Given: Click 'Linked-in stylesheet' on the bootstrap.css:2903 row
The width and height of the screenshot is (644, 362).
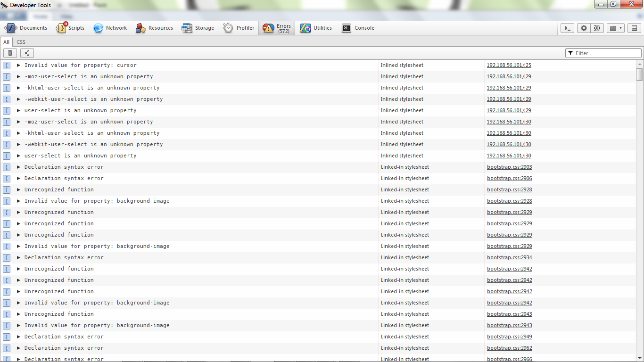Looking at the screenshot, I should click(x=405, y=167).
